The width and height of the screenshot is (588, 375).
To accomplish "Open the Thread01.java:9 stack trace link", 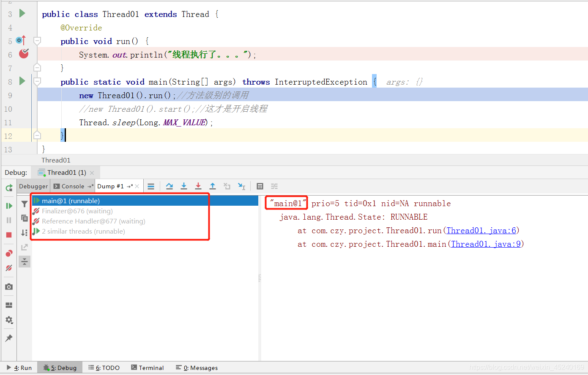I will coord(486,244).
